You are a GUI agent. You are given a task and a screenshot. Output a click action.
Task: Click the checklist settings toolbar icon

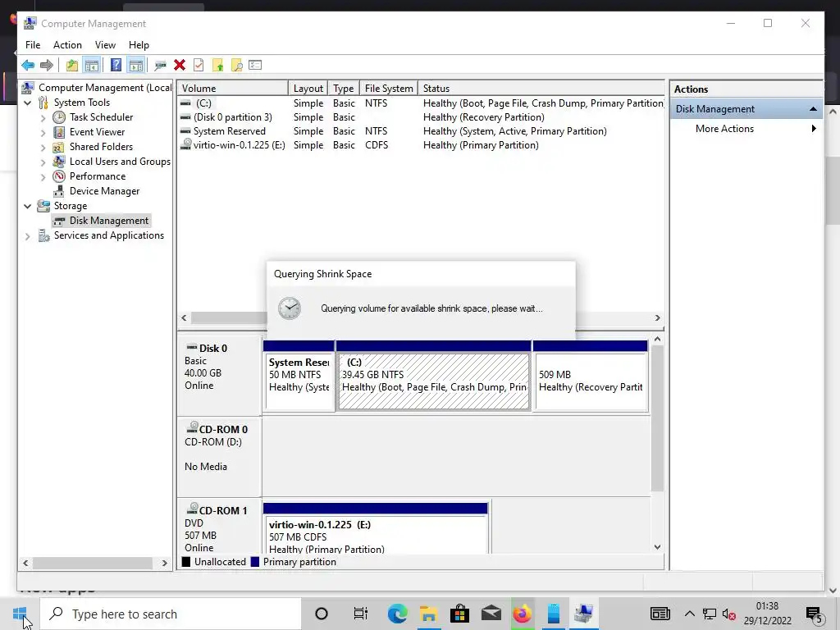click(x=255, y=66)
